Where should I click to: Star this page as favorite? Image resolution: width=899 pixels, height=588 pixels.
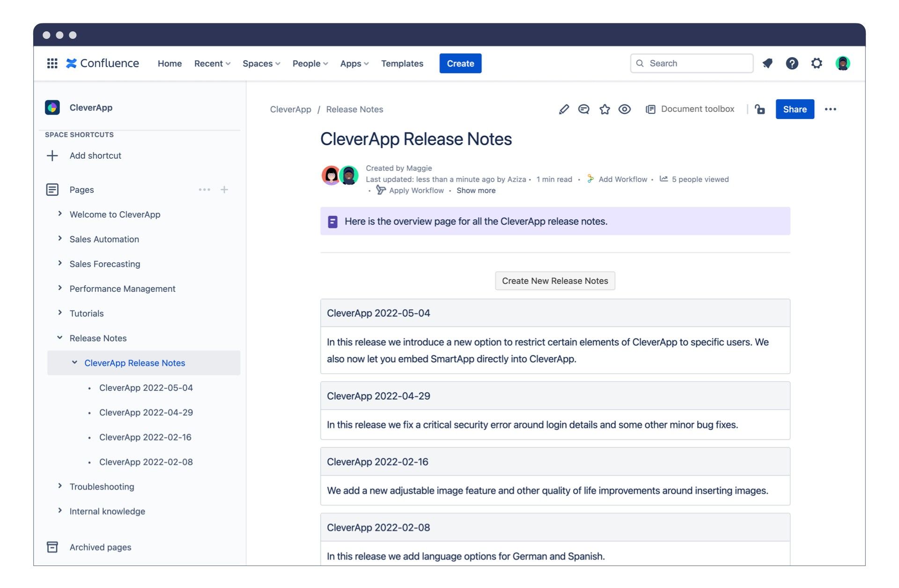pos(604,109)
